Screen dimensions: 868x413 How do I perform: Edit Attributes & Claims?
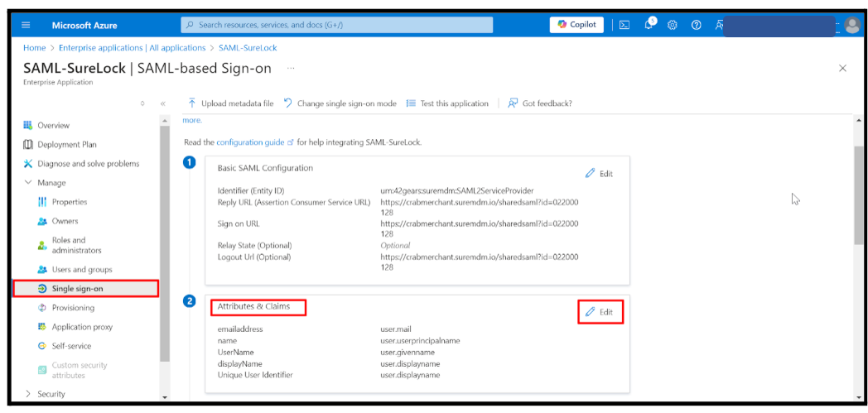(600, 312)
